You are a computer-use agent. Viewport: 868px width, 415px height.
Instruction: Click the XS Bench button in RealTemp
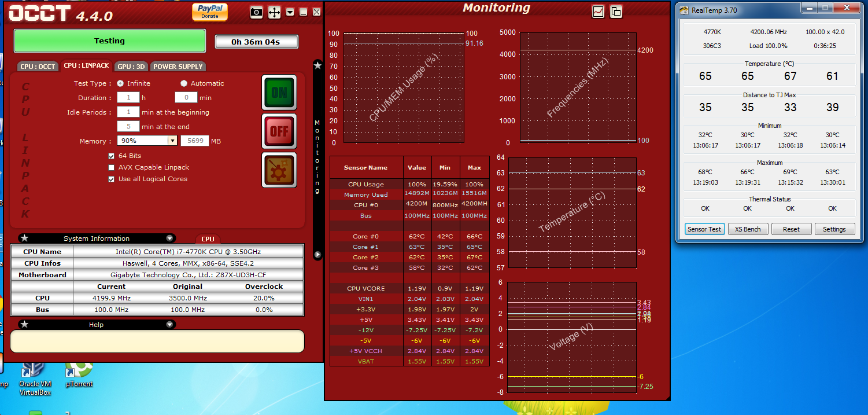(x=748, y=229)
